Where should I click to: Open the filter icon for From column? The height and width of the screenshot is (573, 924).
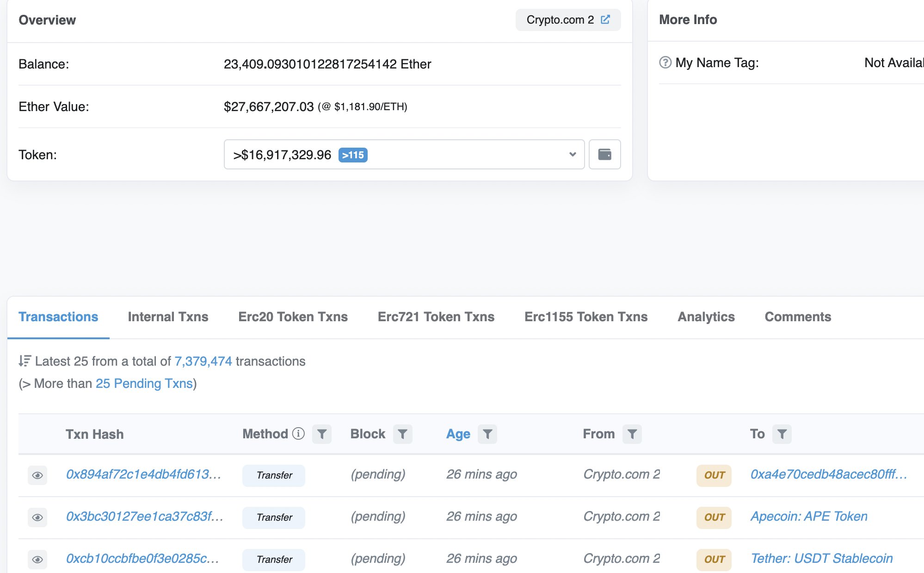[632, 434]
